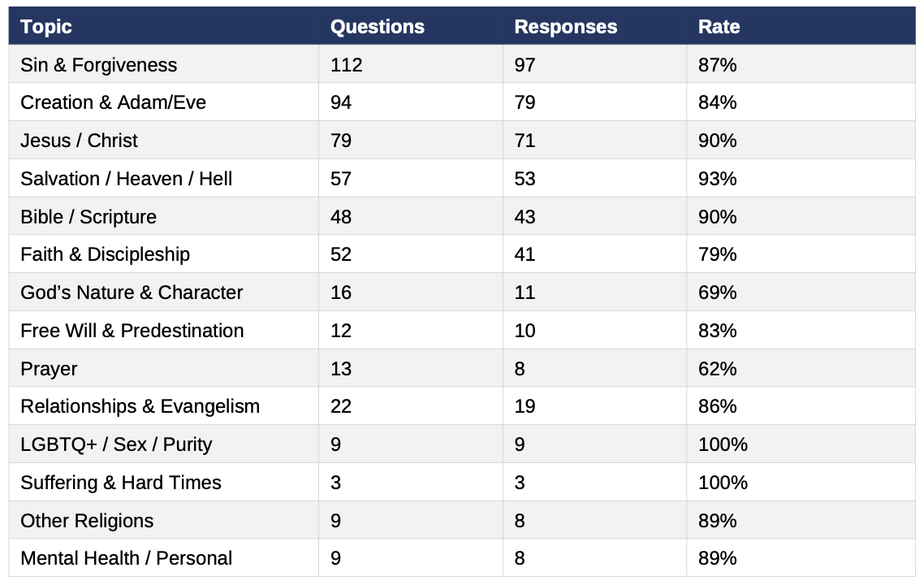
Task: Select the Relationships & Evangelism cell
Action: pos(164,405)
